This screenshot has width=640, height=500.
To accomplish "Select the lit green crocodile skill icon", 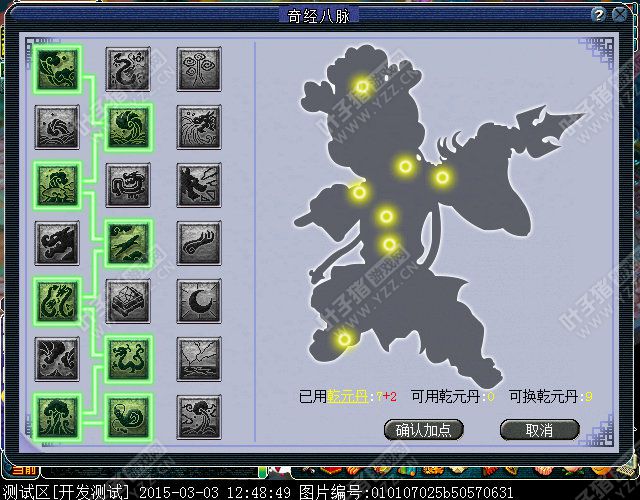I will [x=128, y=243].
